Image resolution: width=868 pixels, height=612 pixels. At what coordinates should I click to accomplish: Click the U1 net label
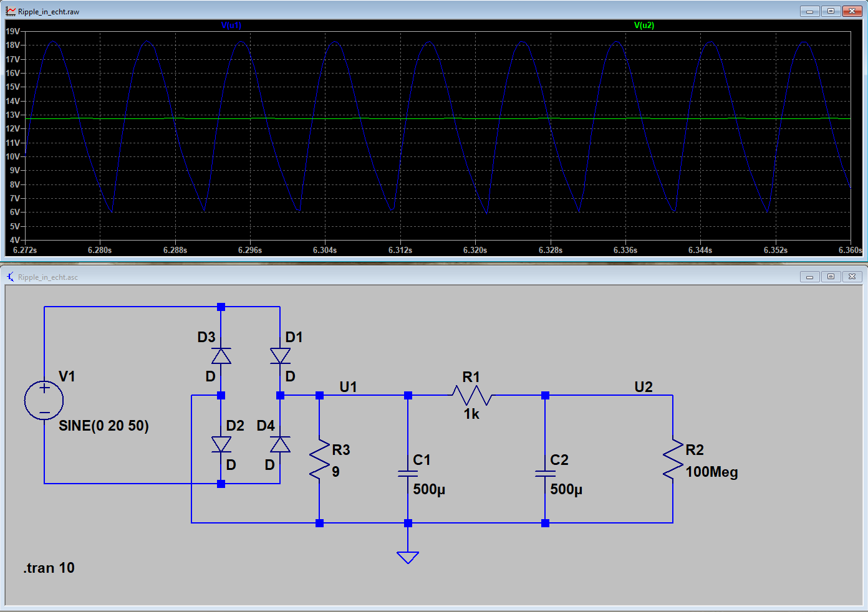348,387
